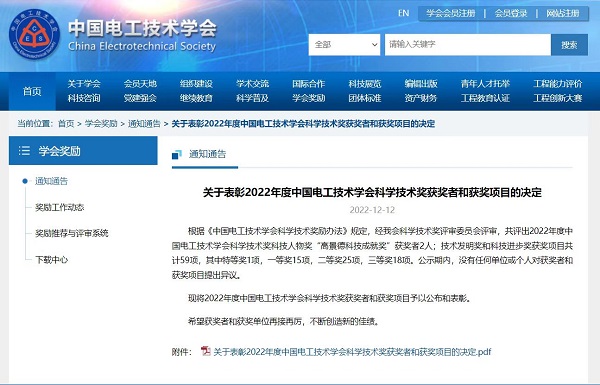This screenshot has width=600, height=385.
Task: Click the article date 2022-12-12
Action: (x=372, y=210)
